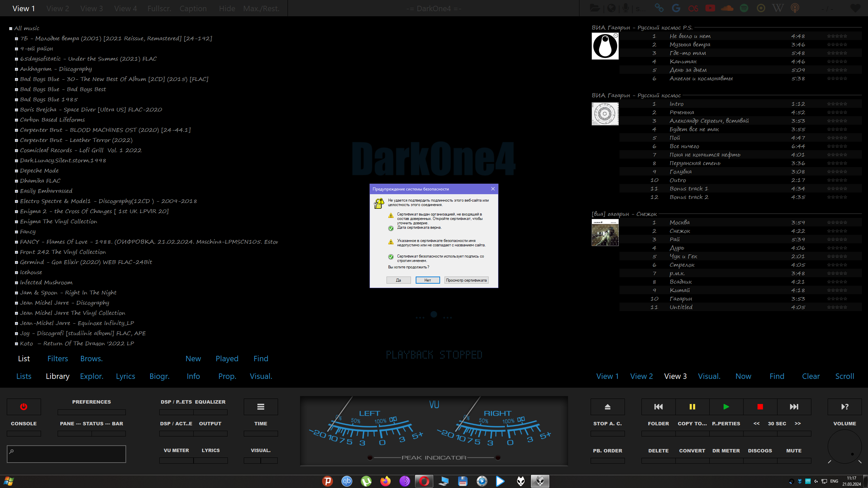Expand the Depeche Mode tree node
Screen dimensions: 868x488
pos(16,171)
